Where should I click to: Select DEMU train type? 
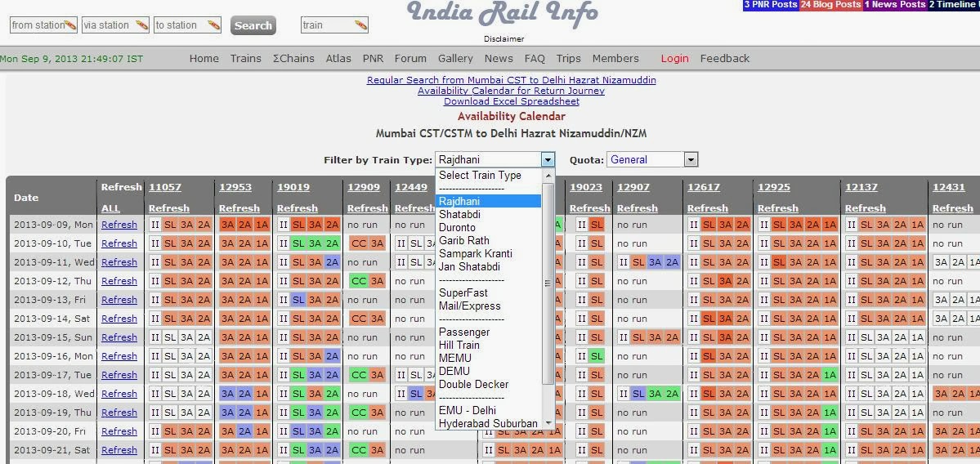point(488,372)
